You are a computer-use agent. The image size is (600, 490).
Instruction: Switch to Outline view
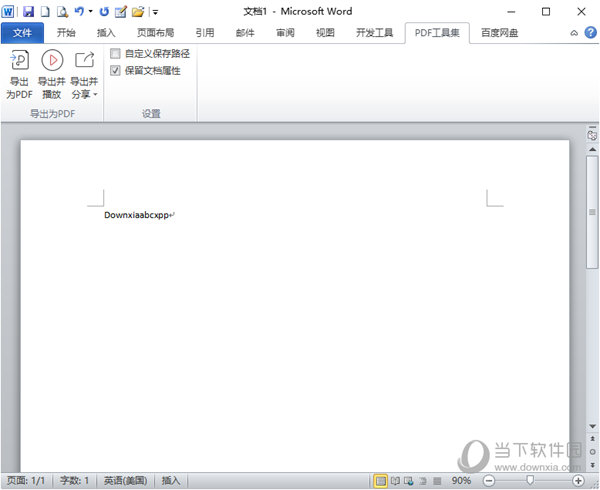(423, 481)
